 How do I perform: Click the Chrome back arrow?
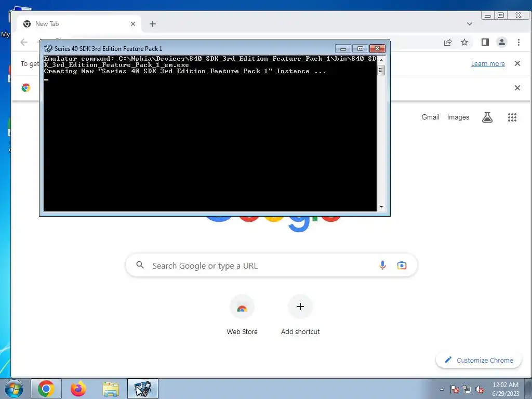24,42
